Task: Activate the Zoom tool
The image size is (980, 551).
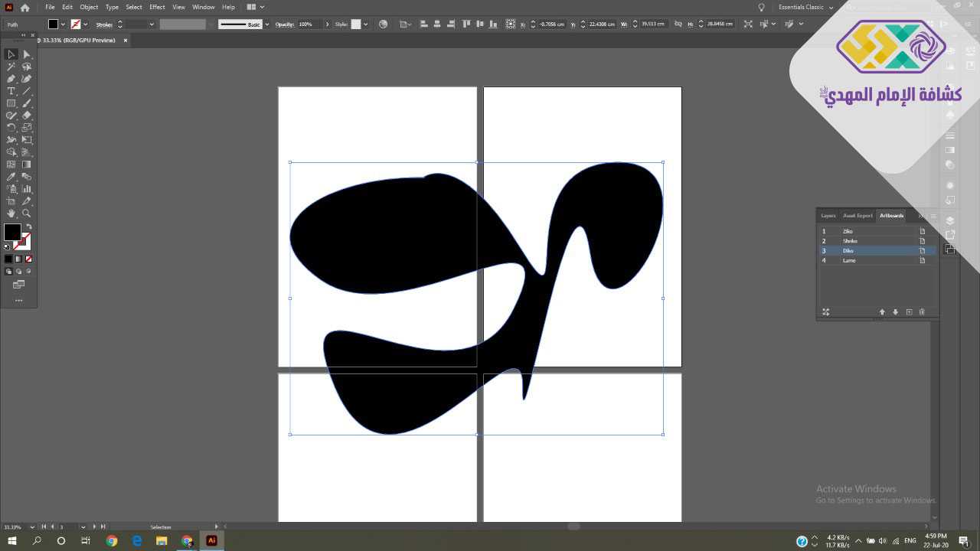Action: pyautogui.click(x=27, y=214)
